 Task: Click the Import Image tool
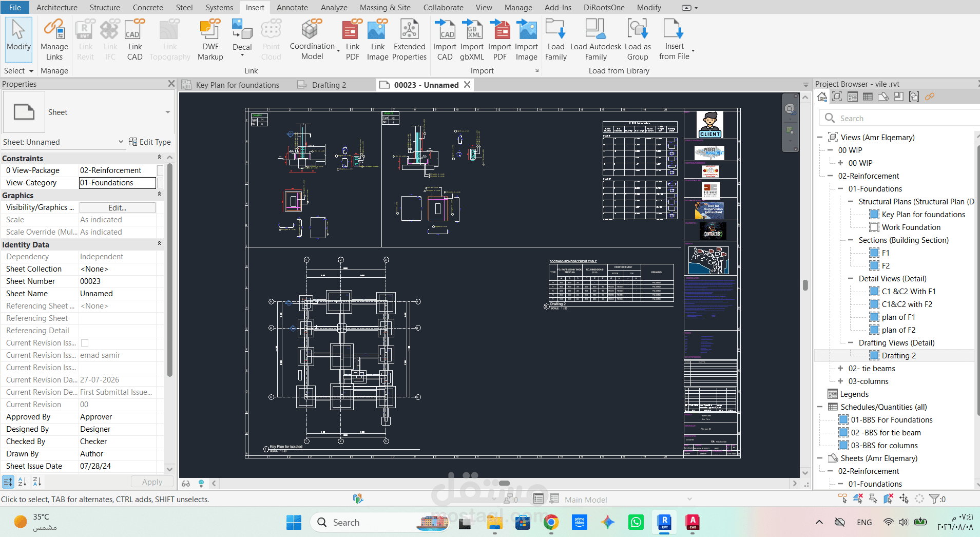point(526,40)
